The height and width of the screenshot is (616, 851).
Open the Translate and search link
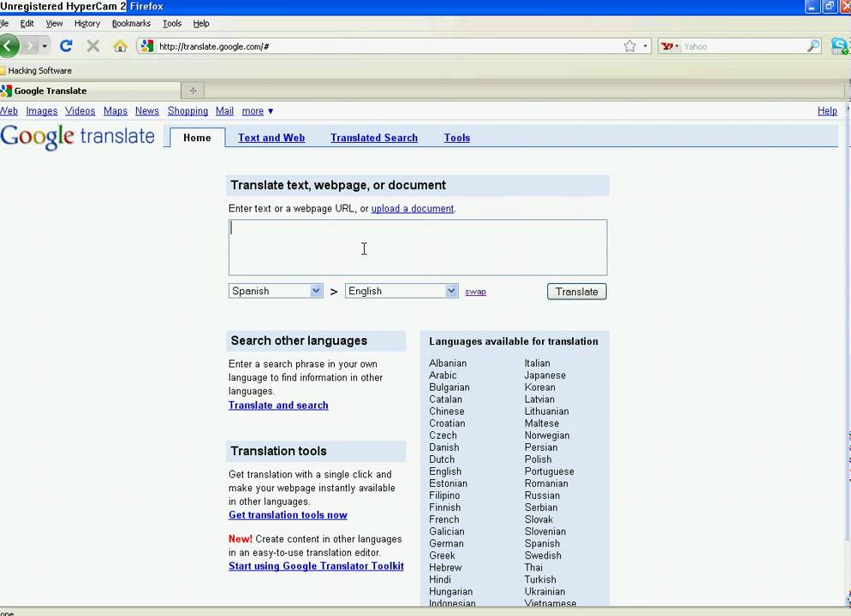click(278, 405)
